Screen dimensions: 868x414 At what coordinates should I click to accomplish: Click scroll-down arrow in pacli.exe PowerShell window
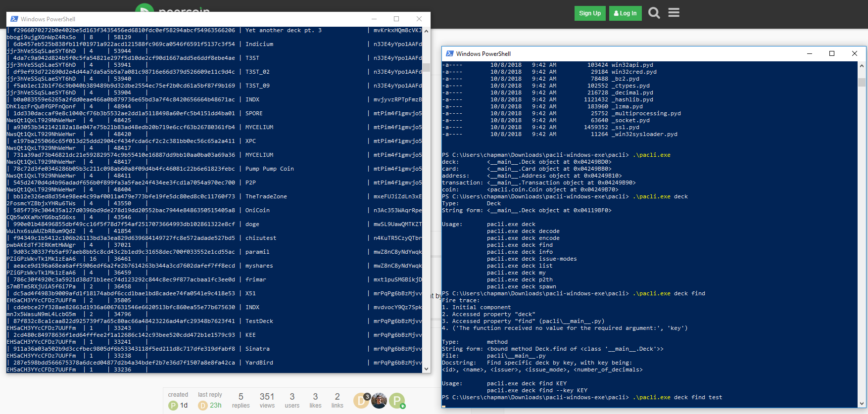pyautogui.click(x=862, y=403)
